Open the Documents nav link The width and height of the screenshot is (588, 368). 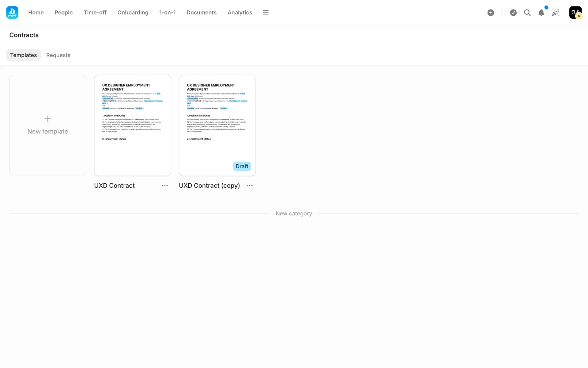201,13
